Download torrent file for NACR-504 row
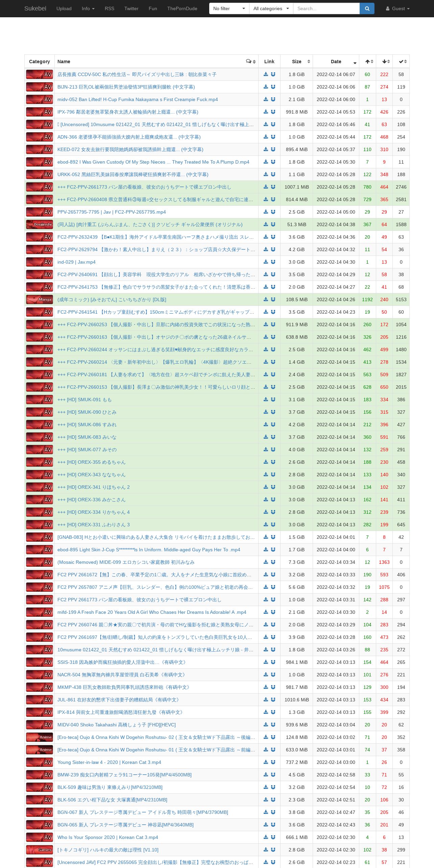This screenshot has height=868, width=434. pos(266,675)
